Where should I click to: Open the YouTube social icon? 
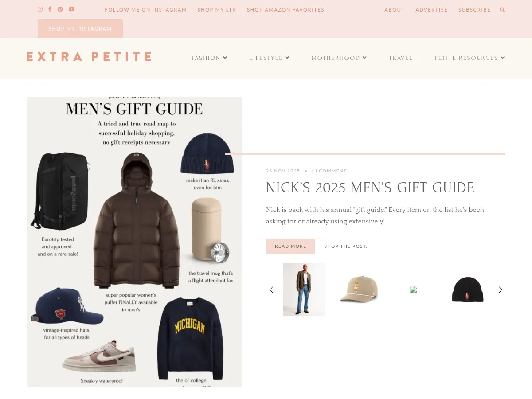pos(72,9)
